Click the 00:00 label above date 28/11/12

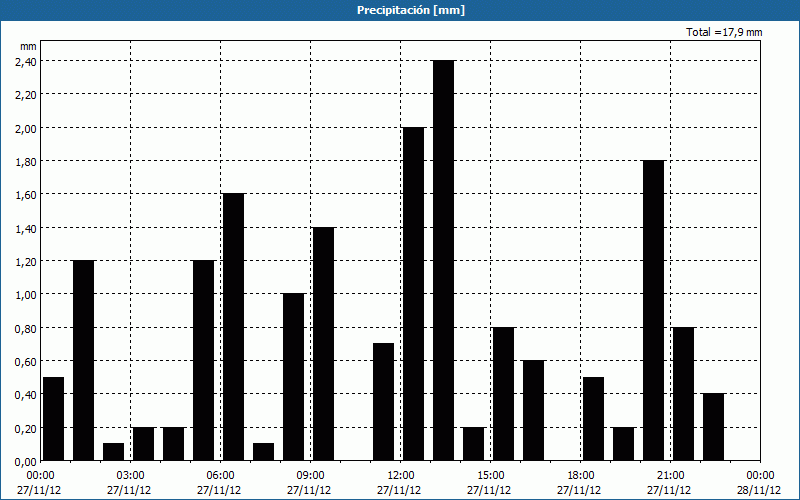click(760, 476)
